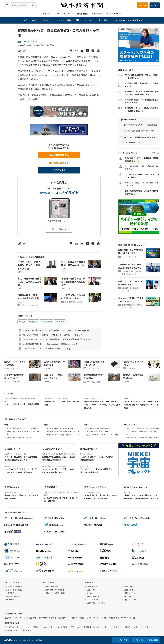Open the LIVE menu item

57,14
